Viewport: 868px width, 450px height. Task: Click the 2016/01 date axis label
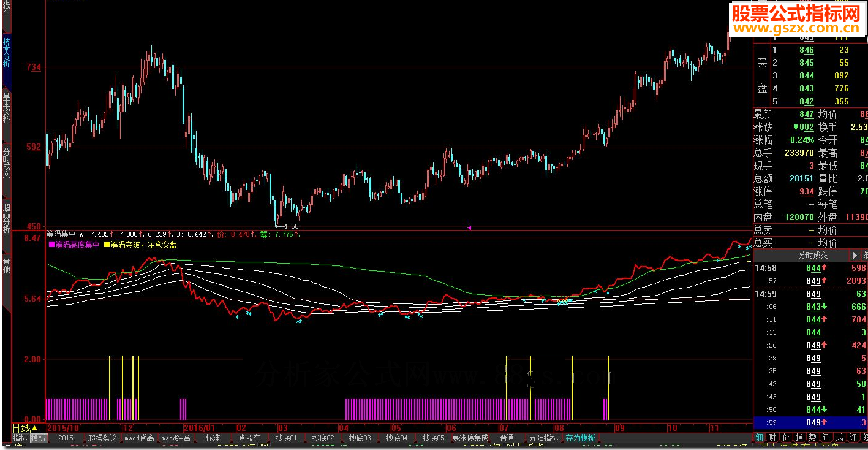click(x=199, y=428)
